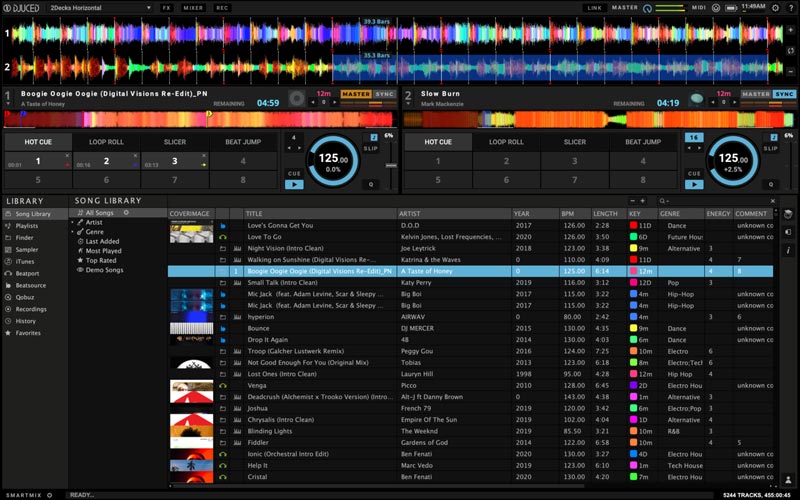Increase library text size with plus icon
This screenshot has height=500, width=800.
click(642, 201)
